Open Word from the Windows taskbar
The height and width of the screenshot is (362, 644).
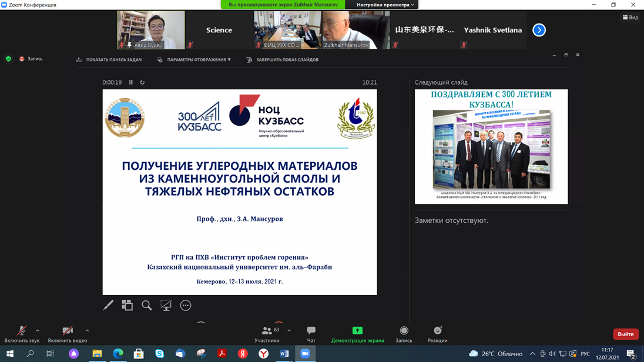click(284, 353)
